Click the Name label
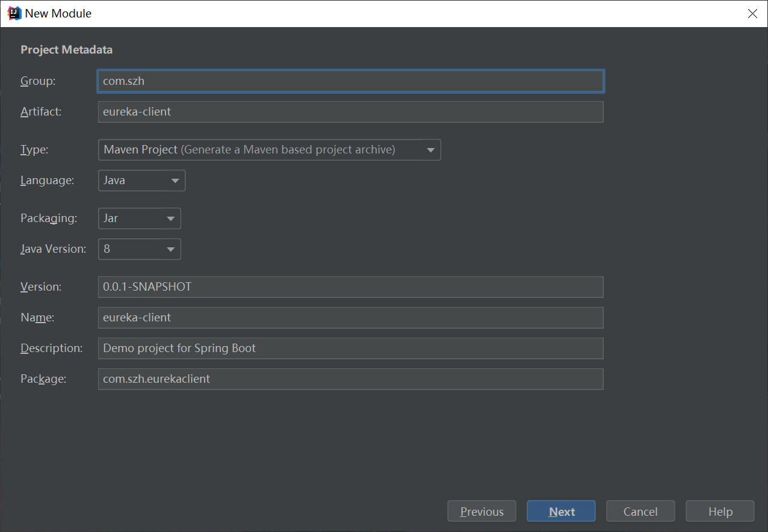 pyautogui.click(x=37, y=318)
